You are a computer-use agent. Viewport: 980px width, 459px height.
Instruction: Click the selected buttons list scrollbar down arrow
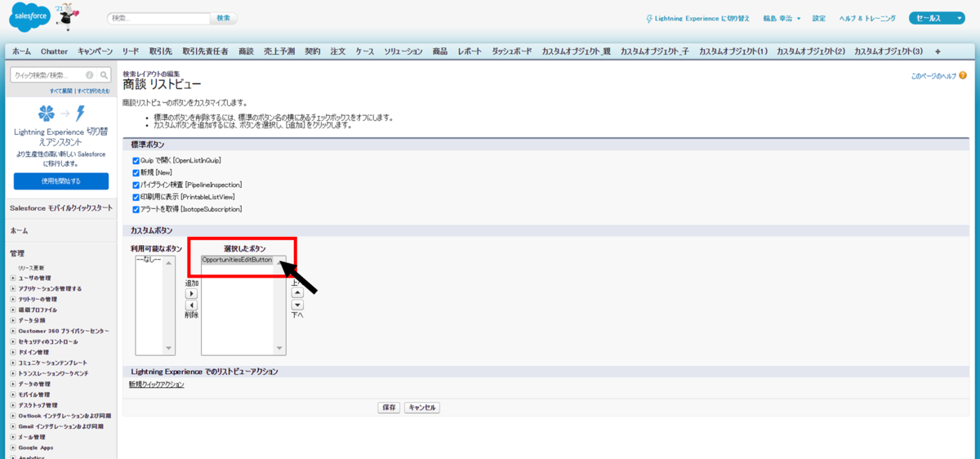(x=281, y=350)
